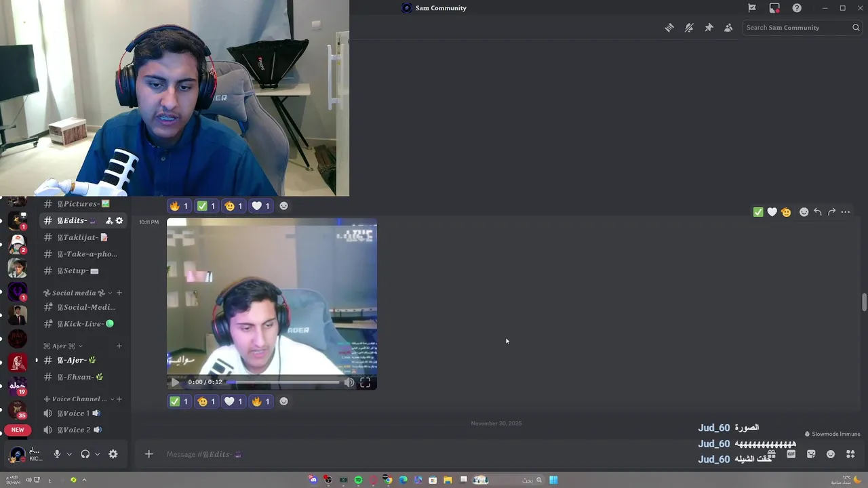This screenshot has height=488, width=868.
Task: Open the Social-Medi... channel
Action: pos(83,308)
